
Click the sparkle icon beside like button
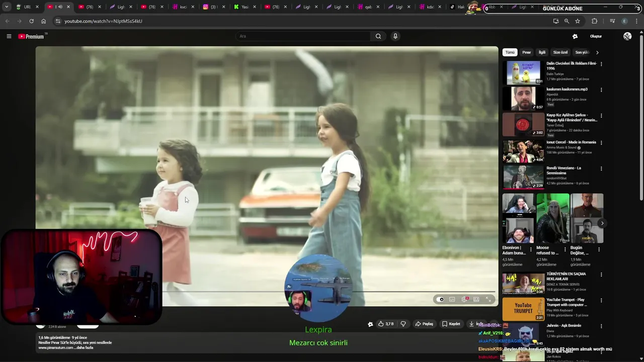(x=370, y=324)
